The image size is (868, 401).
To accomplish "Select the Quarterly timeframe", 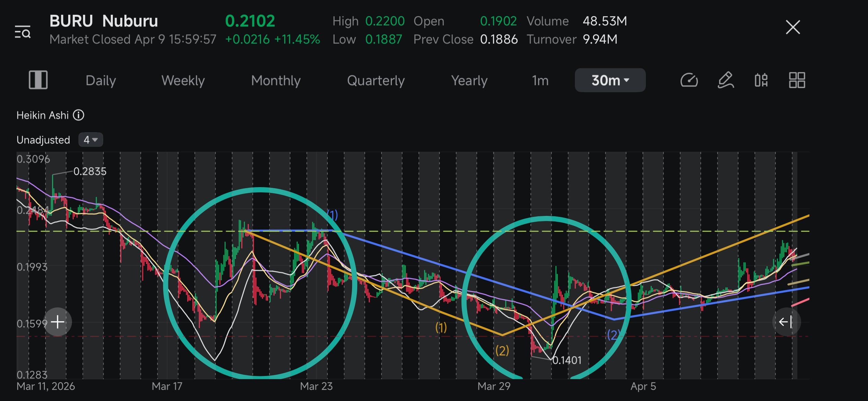I will [x=376, y=81].
